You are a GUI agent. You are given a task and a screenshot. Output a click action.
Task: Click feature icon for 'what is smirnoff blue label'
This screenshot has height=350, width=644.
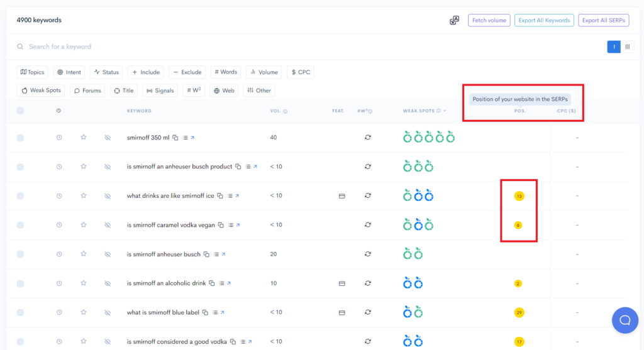(x=341, y=313)
